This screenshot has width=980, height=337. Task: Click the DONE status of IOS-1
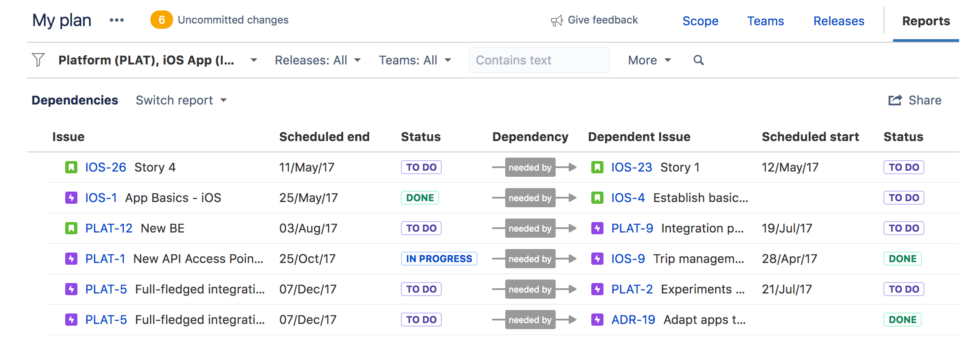pyautogui.click(x=420, y=198)
